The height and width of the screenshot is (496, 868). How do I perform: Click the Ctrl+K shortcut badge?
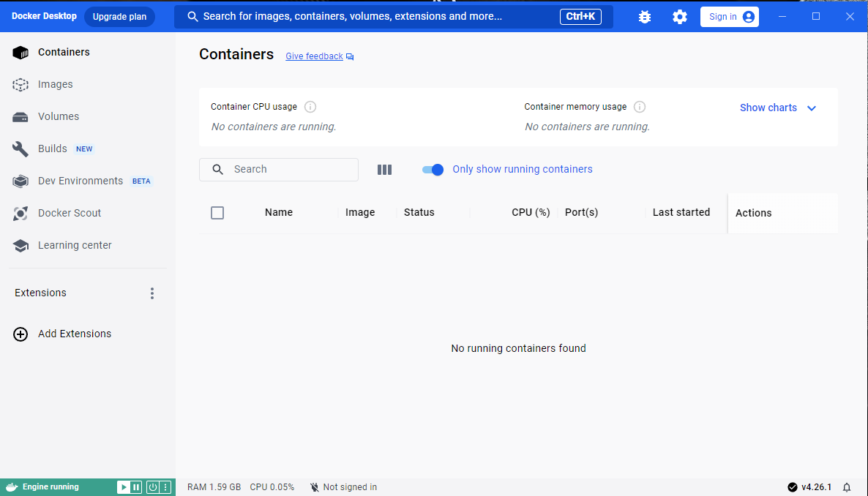point(580,17)
